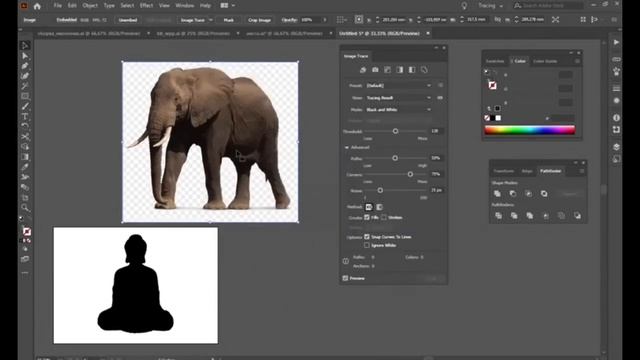Click the Home icon

[x=37, y=6]
